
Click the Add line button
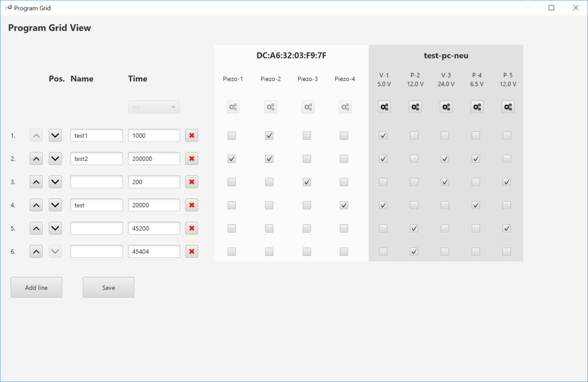click(x=36, y=287)
